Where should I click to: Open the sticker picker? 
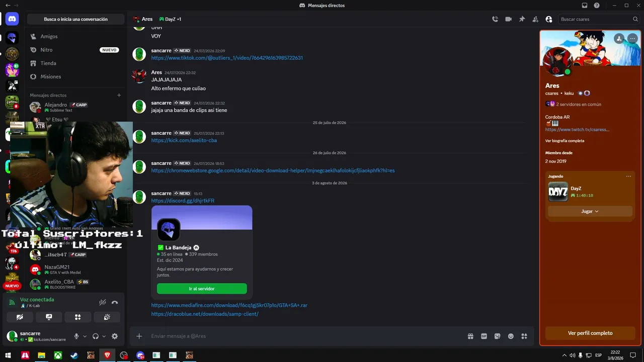(x=497, y=336)
